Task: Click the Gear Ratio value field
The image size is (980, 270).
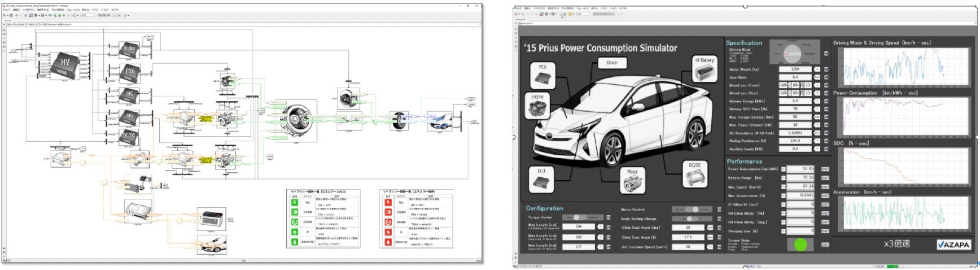Action: [795, 77]
